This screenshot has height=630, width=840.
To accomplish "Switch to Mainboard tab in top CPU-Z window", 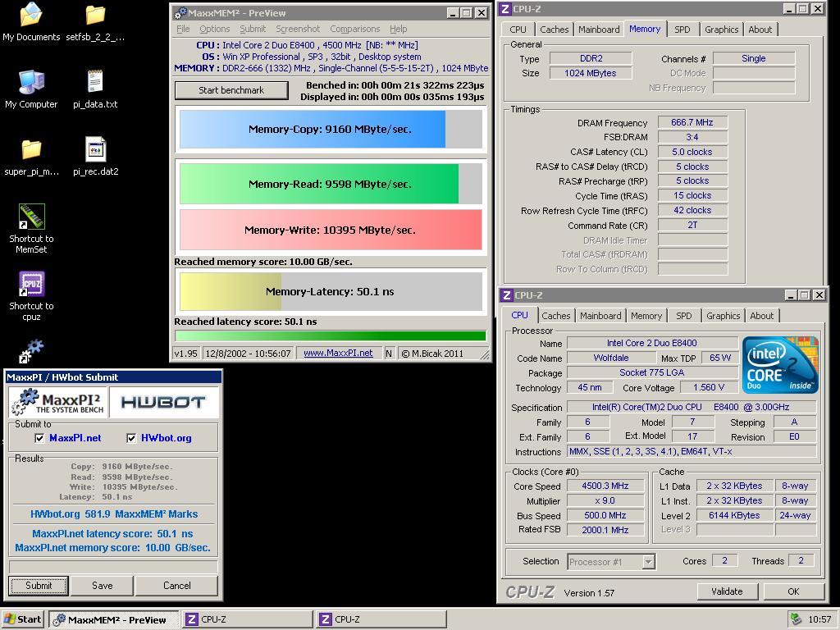I will tap(599, 30).
